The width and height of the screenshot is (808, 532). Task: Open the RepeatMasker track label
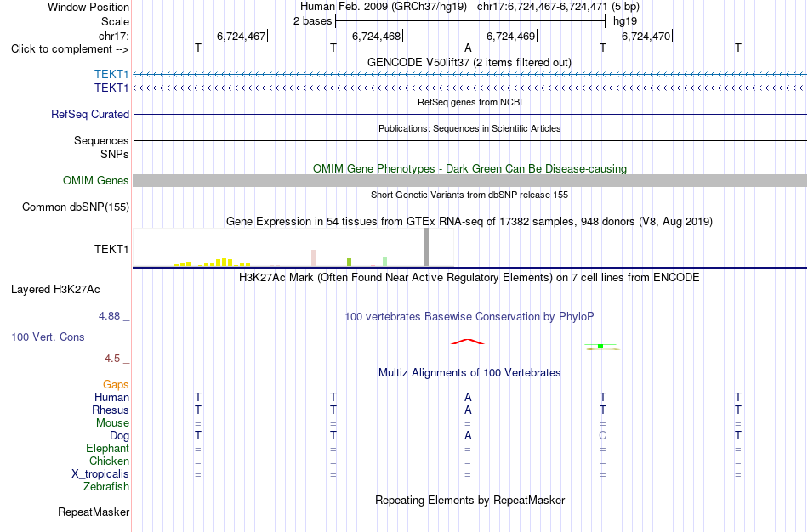coord(94,512)
